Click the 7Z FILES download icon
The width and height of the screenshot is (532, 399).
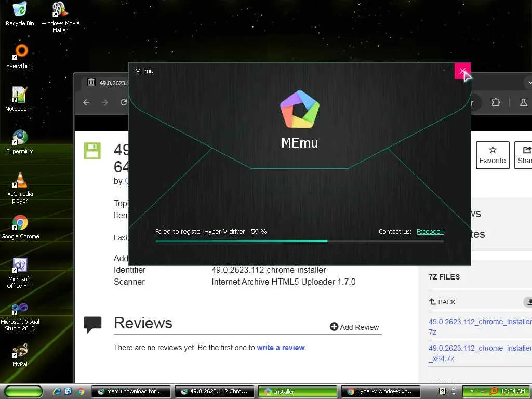tap(528, 302)
